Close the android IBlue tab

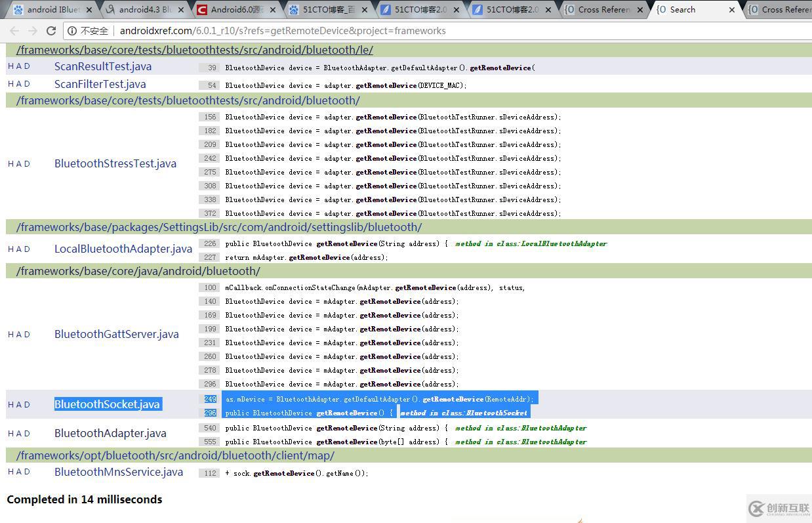coord(89,10)
